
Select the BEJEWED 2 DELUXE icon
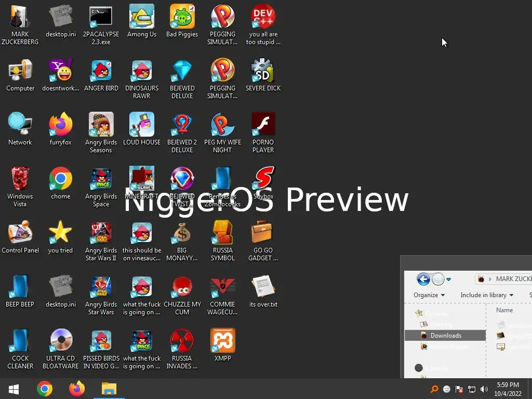(182, 124)
